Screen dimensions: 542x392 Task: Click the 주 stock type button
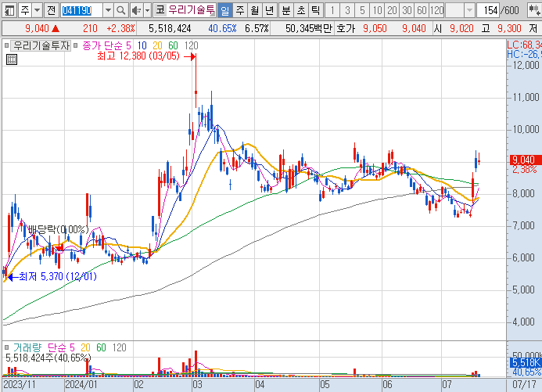coord(25,10)
